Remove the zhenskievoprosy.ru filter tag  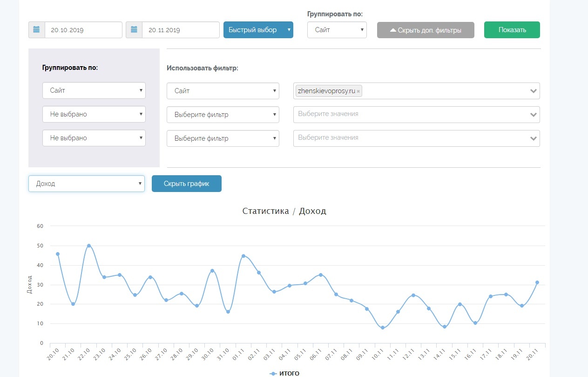(358, 92)
